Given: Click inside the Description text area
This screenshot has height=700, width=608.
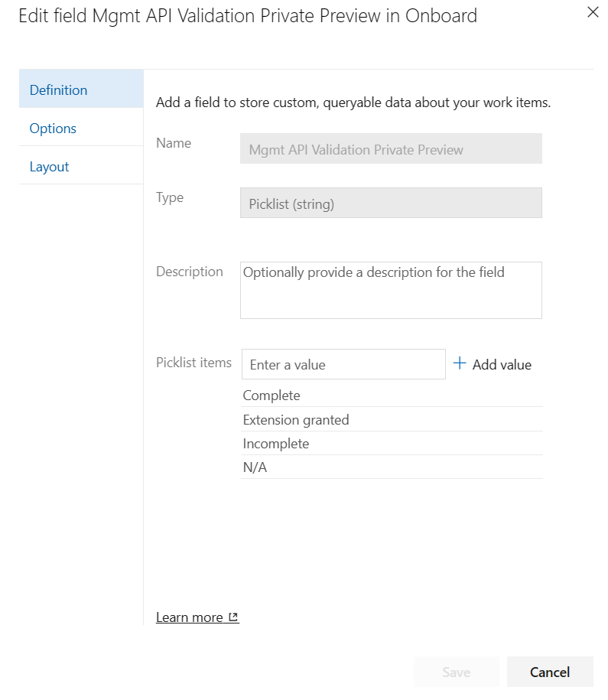Looking at the screenshot, I should (391, 290).
